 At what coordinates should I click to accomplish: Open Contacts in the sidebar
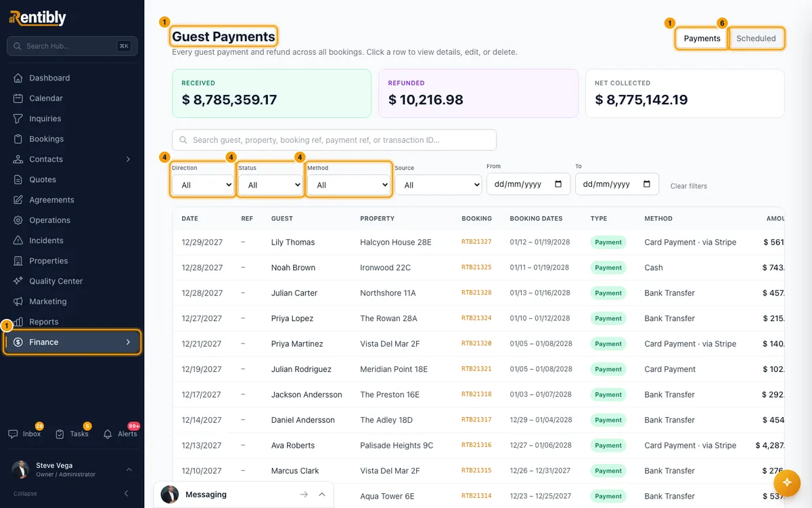tap(72, 159)
